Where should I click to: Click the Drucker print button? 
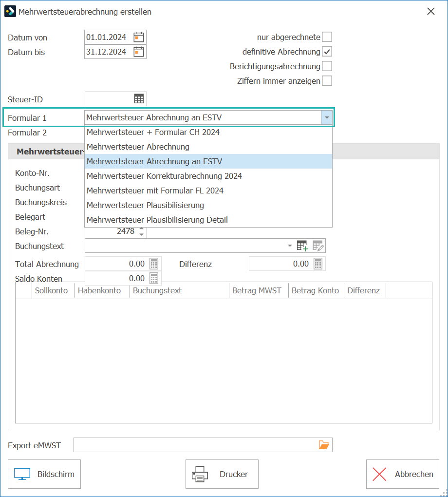pyautogui.click(x=222, y=474)
